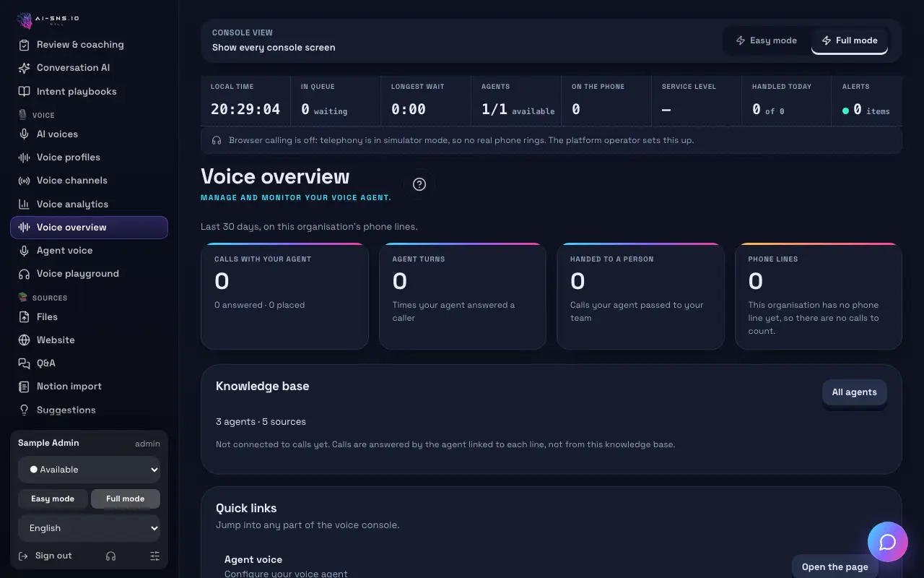The height and width of the screenshot is (578, 924).
Task: Click the Suggestions lightbulb icon
Action: click(x=25, y=410)
